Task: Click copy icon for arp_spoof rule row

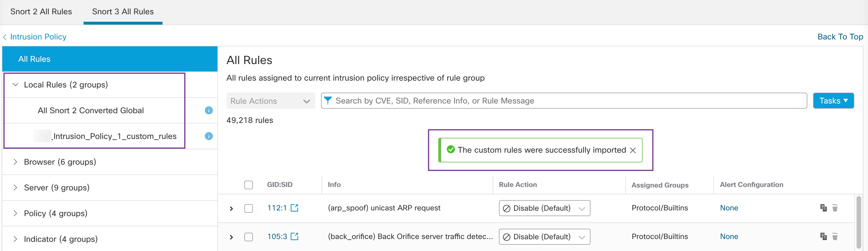Action: tap(823, 208)
